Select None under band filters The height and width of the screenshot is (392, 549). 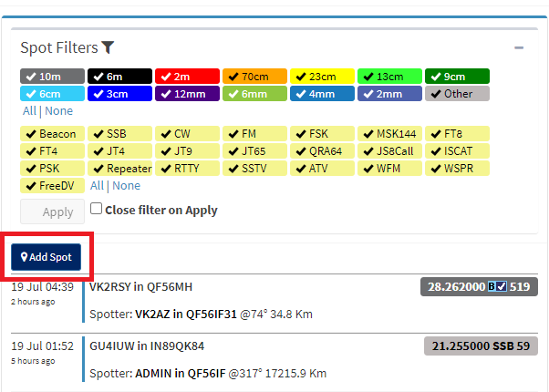click(58, 111)
